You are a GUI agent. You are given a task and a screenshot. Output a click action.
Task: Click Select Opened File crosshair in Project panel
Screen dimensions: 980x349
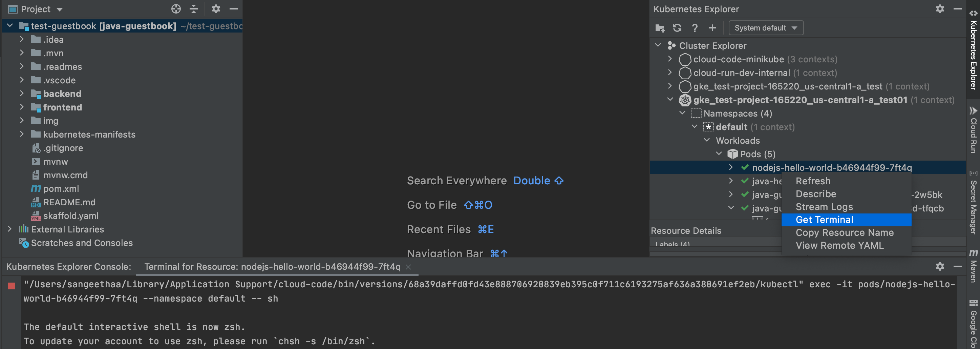pos(176,9)
